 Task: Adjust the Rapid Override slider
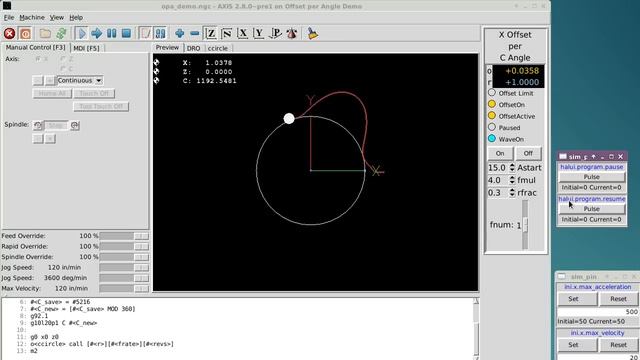point(124,247)
